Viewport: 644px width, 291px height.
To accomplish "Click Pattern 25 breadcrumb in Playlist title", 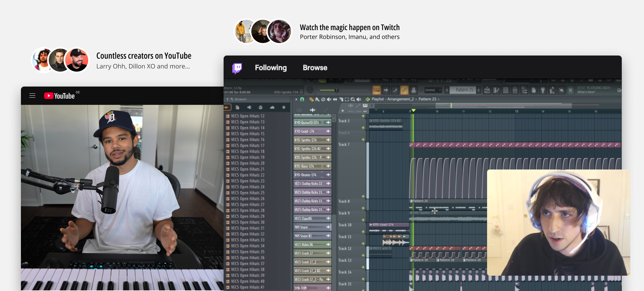I will [427, 99].
